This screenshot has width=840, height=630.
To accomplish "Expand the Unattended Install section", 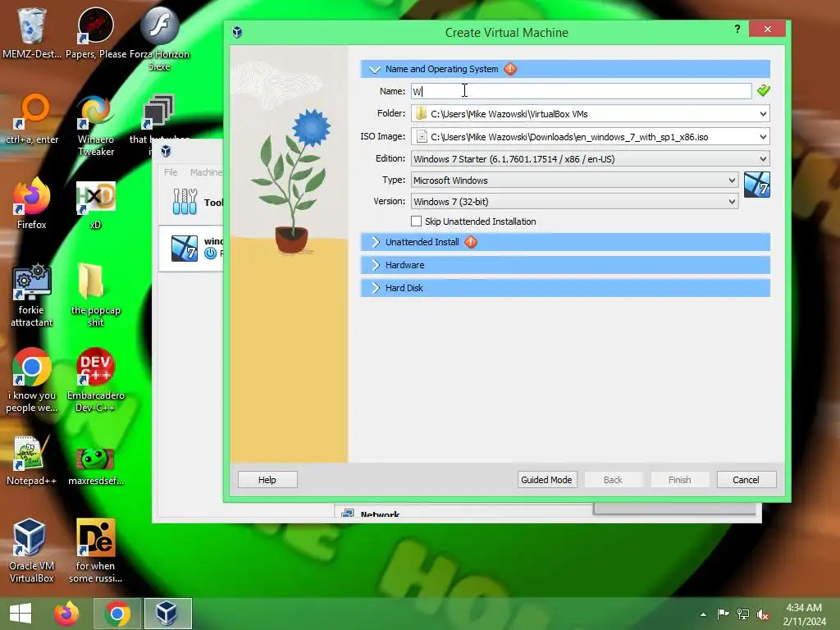I will pos(376,242).
